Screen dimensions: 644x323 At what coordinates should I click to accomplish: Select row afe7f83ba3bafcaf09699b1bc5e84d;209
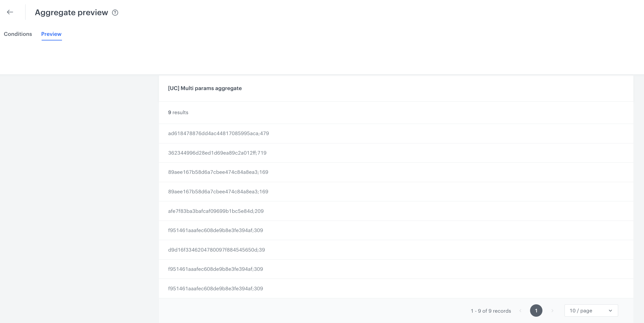point(396,211)
